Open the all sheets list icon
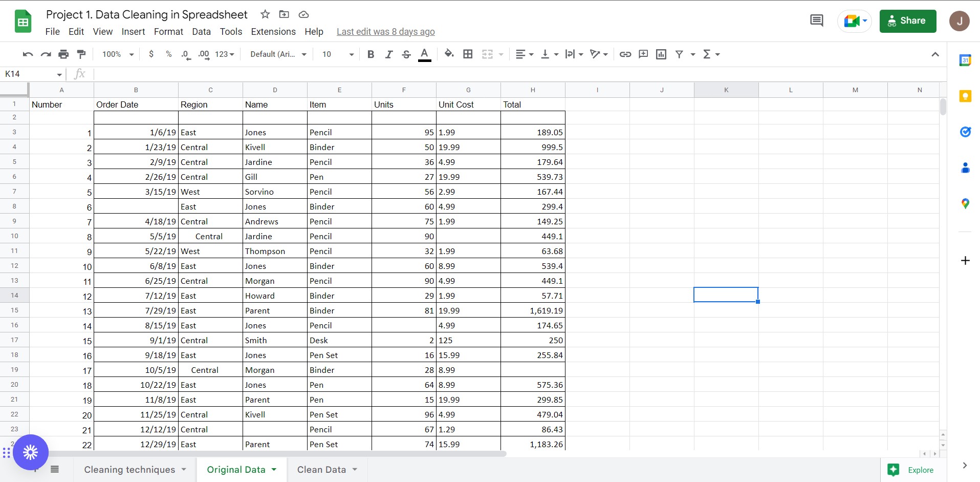This screenshot has height=482, width=980. 55,469
